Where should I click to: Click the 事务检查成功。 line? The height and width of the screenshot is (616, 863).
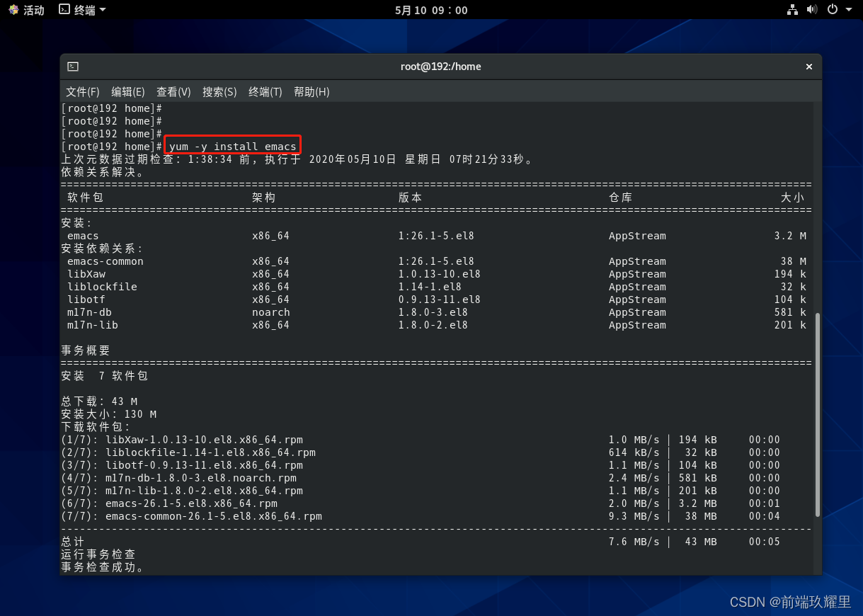pyautogui.click(x=103, y=567)
